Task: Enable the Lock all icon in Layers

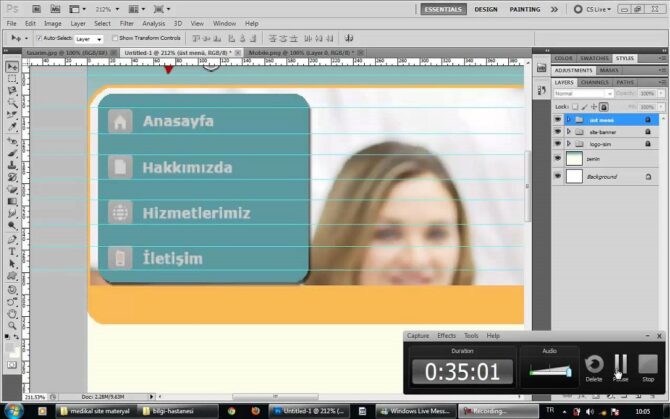Action: (603, 106)
